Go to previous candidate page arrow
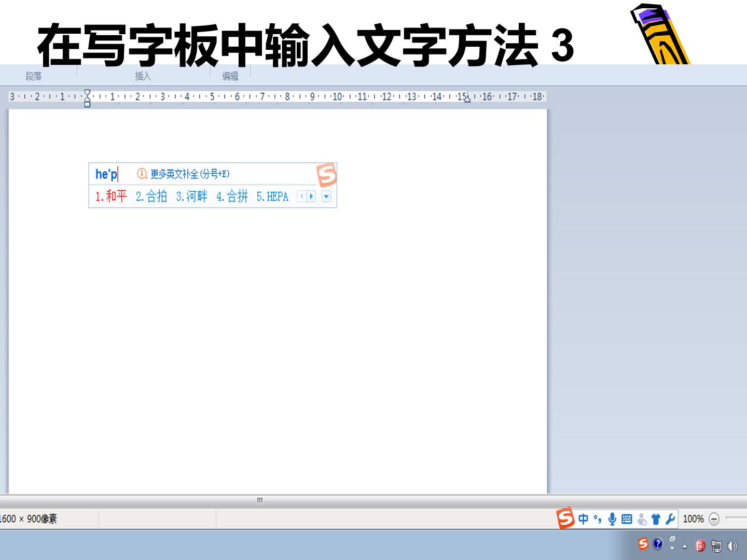747x560 pixels. [301, 197]
